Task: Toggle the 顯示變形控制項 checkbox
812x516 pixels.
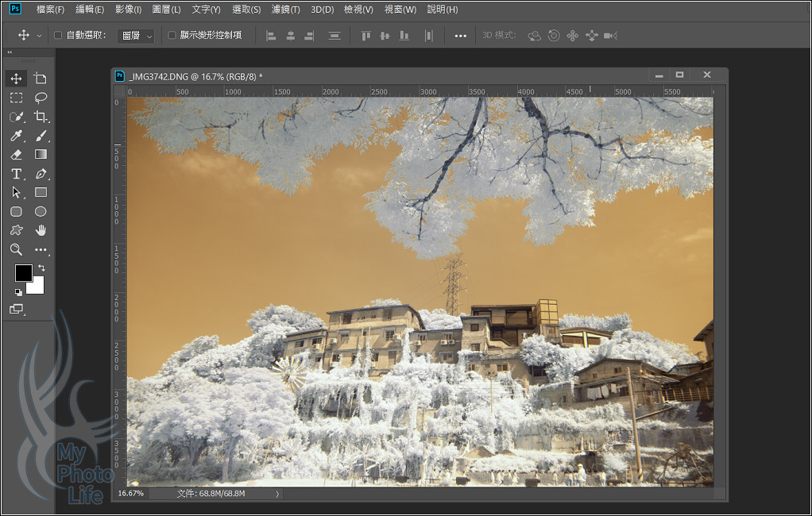Action: coord(172,35)
